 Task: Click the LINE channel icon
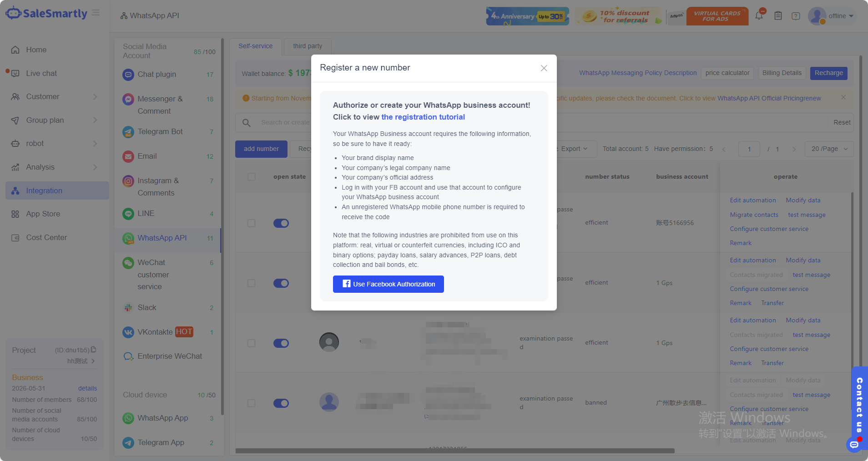pos(128,214)
